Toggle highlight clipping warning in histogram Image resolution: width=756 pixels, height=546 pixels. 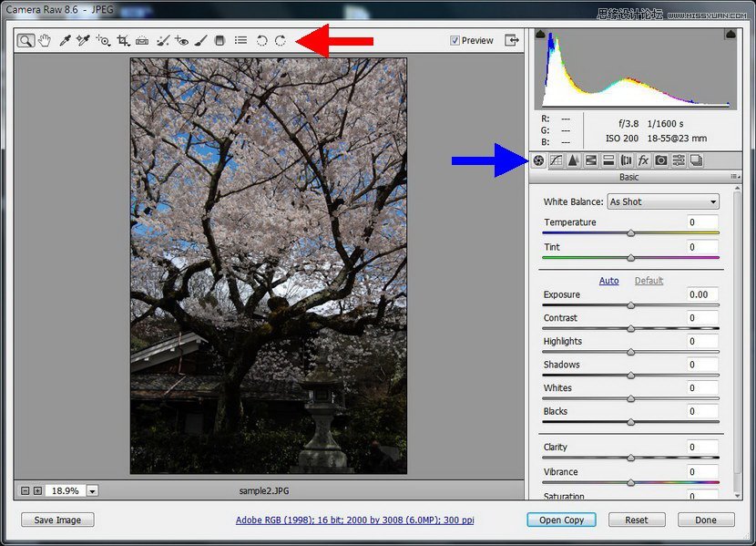point(730,34)
